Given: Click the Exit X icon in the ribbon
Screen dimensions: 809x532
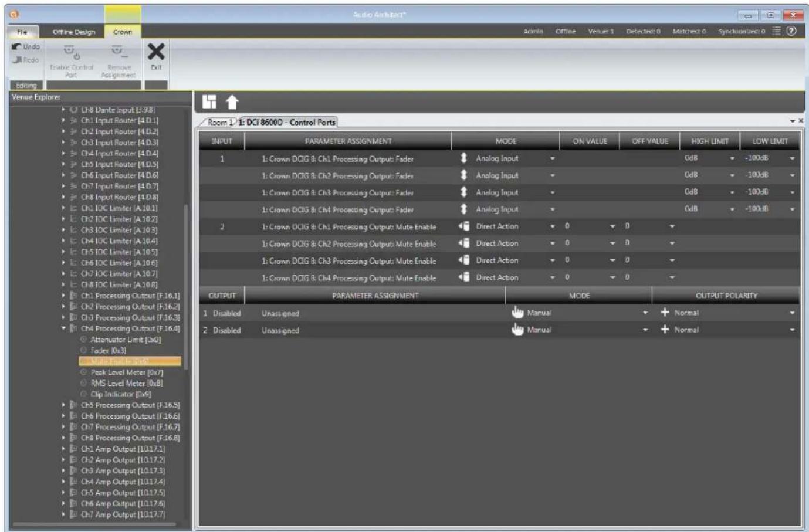Looking at the screenshot, I should pos(155,52).
